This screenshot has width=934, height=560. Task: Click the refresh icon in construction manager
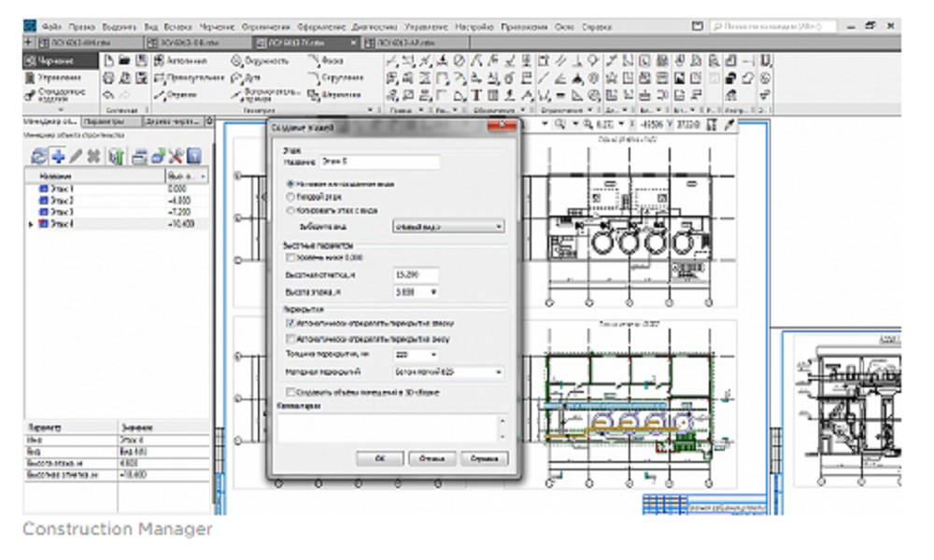click(x=38, y=156)
